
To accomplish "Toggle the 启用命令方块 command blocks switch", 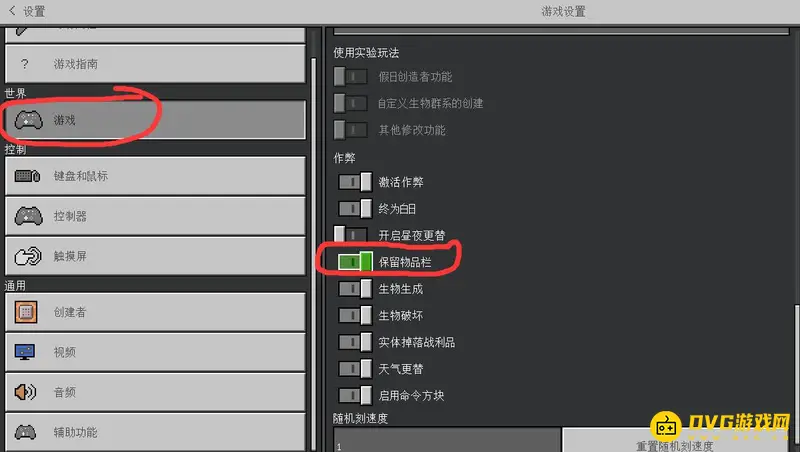I will click(x=355, y=395).
